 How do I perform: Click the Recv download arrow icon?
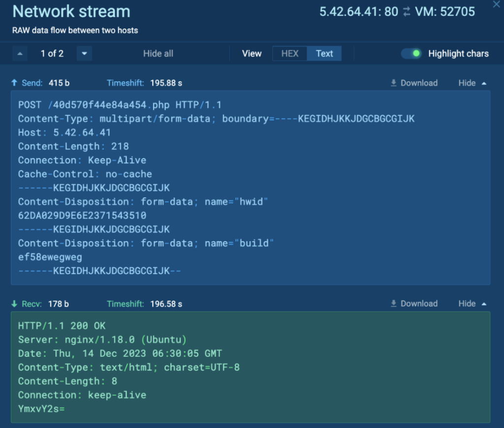[x=14, y=304]
